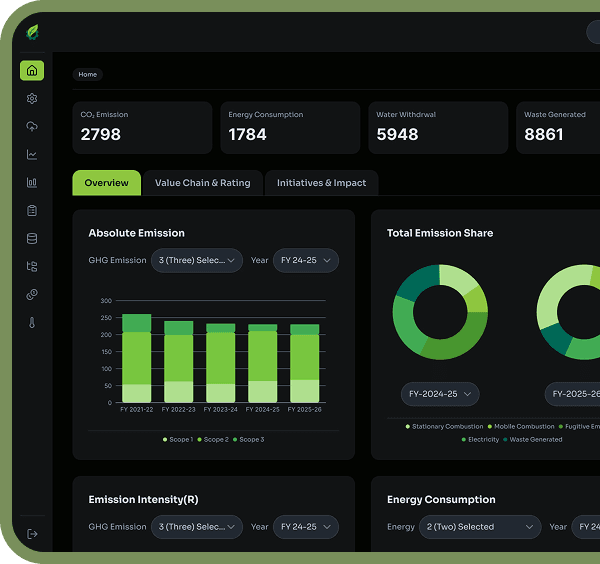600x564 pixels.
Task: Click the FY 2023-24 bar
Action: tap(221, 363)
